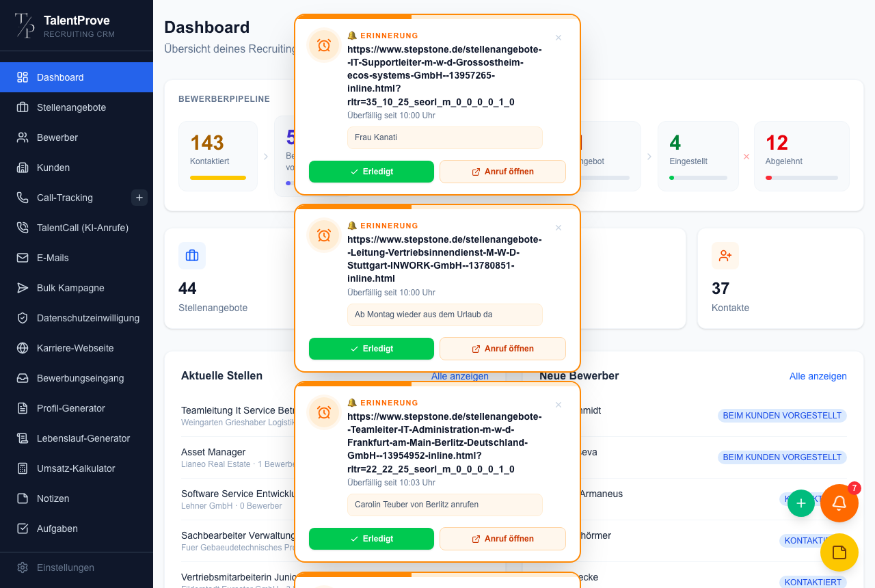
Task: Open Anruf öffnen for INWORK reminder
Action: (x=502, y=349)
